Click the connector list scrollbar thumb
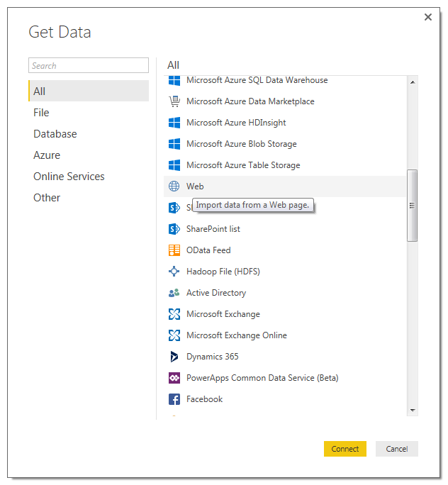 412,206
